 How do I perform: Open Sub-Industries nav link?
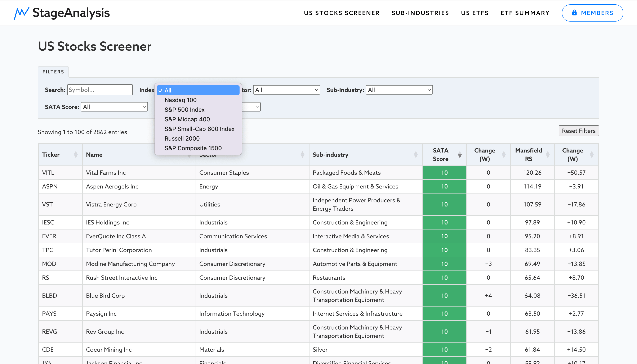pos(420,13)
